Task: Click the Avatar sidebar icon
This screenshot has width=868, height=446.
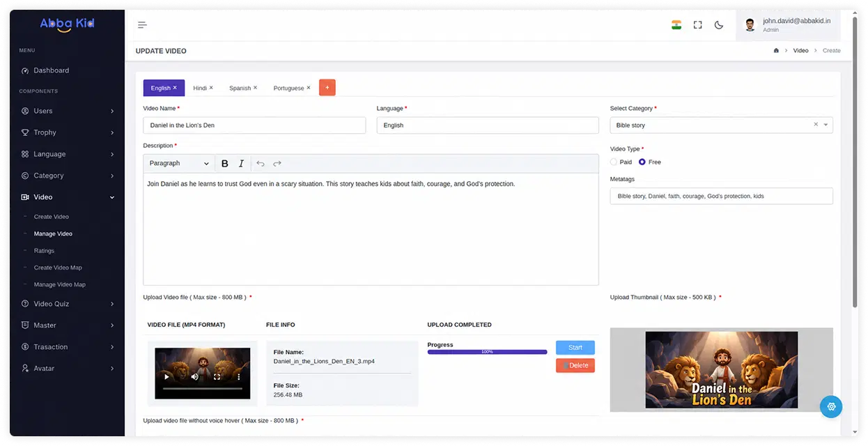Action: pos(26,369)
